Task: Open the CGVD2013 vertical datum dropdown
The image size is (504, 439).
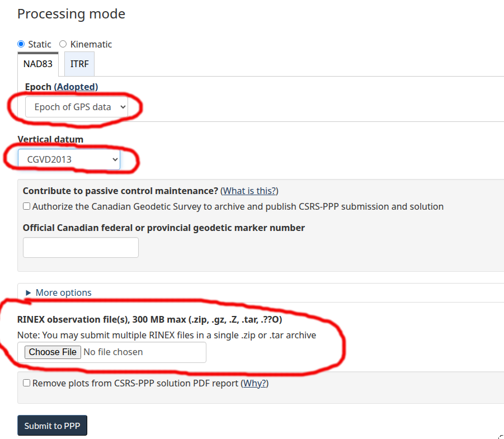Action: pyautogui.click(x=69, y=159)
